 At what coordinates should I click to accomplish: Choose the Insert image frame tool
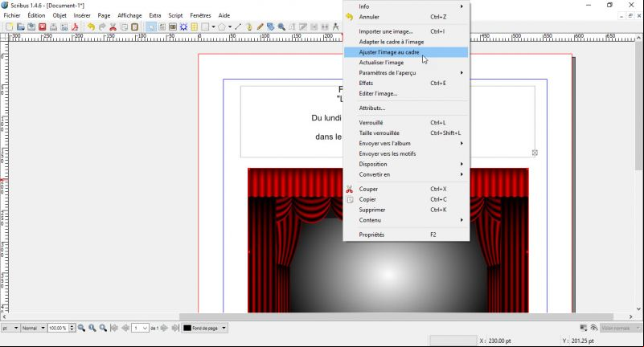[x=173, y=27]
